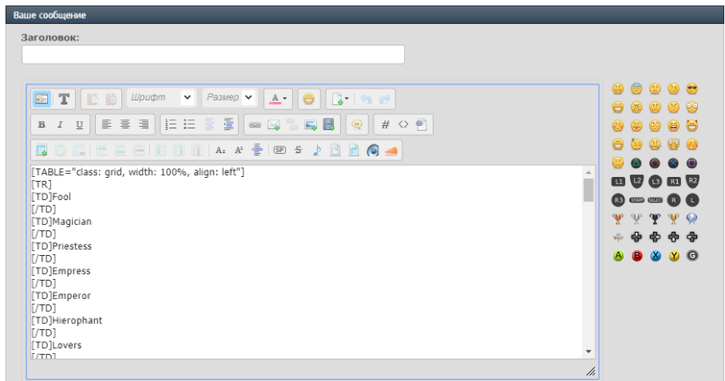Click the blue music note icon
725x381 pixels.
point(317,150)
